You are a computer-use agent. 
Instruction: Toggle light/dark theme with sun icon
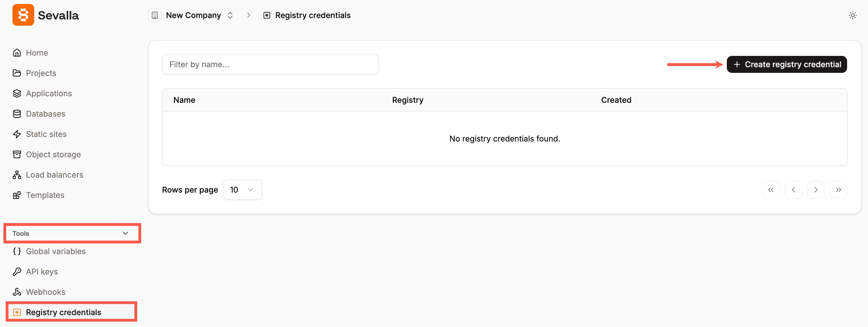[853, 15]
